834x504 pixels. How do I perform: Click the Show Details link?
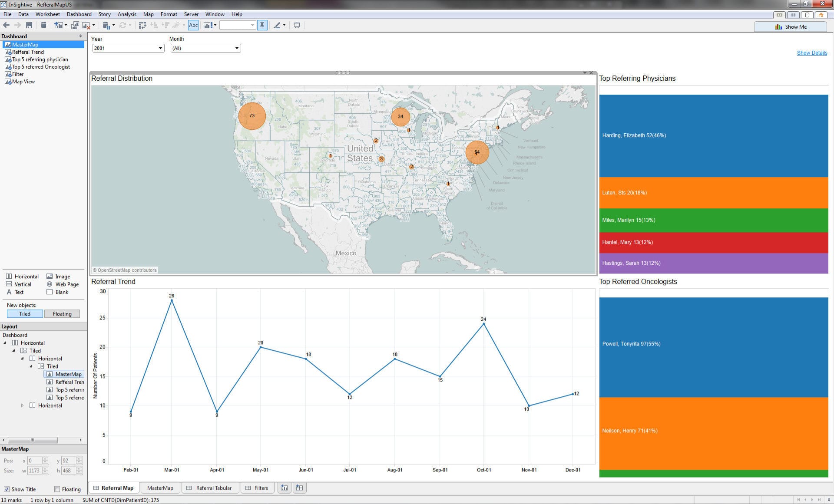click(811, 53)
